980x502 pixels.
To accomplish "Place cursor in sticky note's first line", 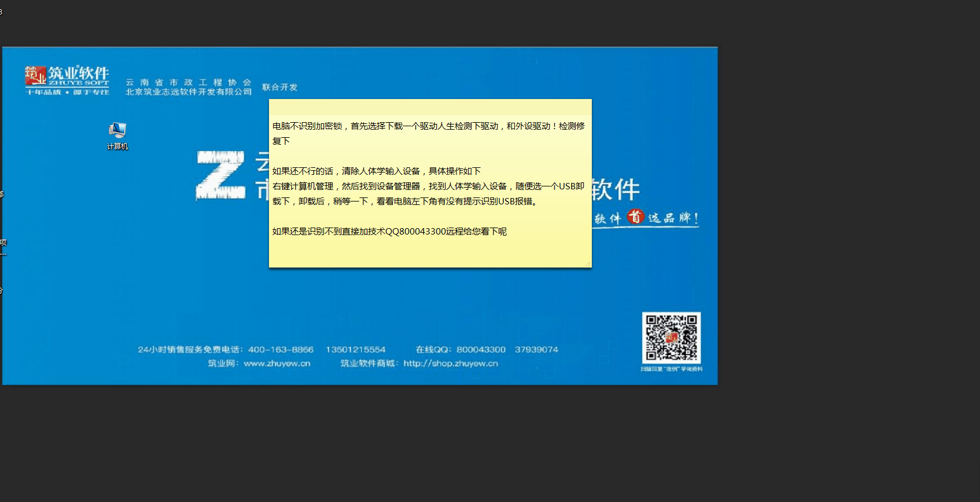I will (428, 126).
